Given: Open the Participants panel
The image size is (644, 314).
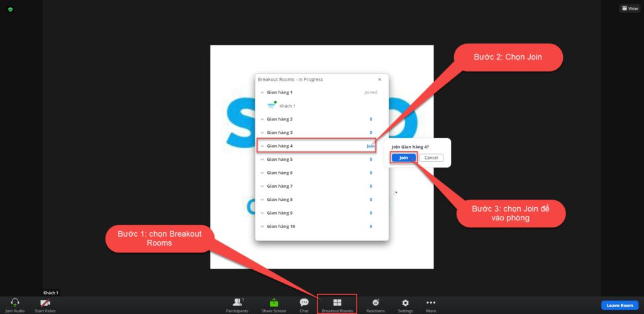Looking at the screenshot, I should click(237, 303).
